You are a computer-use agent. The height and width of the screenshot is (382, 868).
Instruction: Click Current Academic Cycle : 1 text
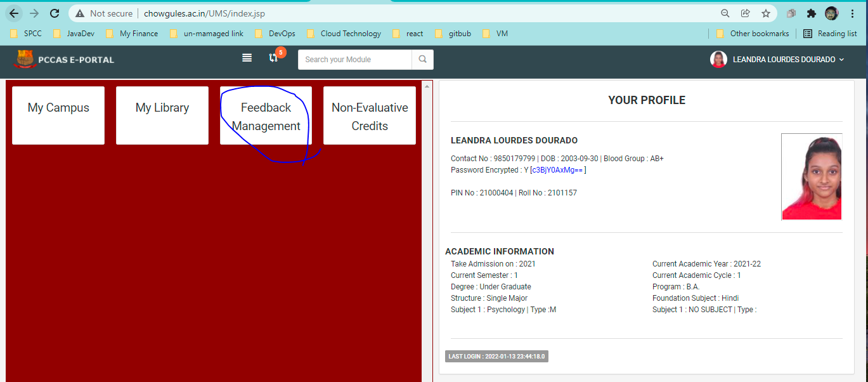tap(697, 275)
